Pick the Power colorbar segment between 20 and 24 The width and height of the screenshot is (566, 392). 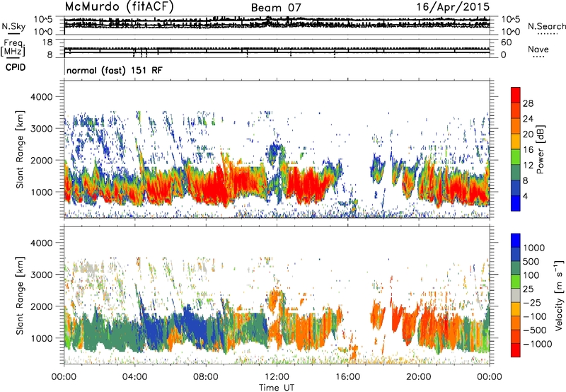click(516, 126)
